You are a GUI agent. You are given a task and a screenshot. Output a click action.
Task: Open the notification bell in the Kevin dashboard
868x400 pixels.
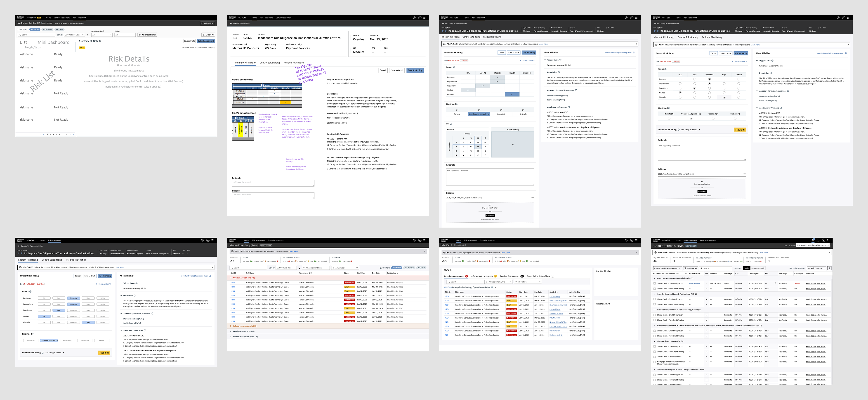click(813, 240)
